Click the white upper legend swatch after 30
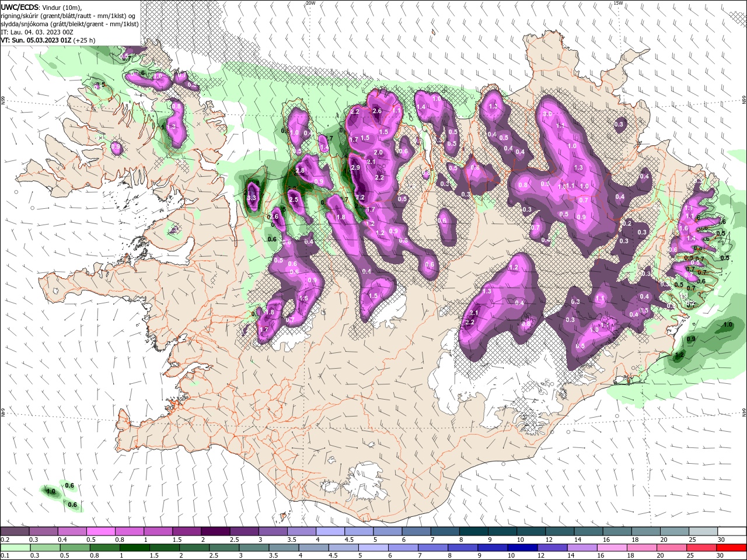This screenshot has width=747, height=560. point(732,531)
